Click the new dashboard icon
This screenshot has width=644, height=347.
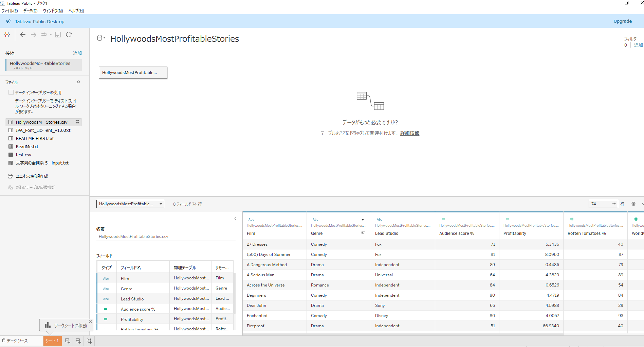coord(78,341)
